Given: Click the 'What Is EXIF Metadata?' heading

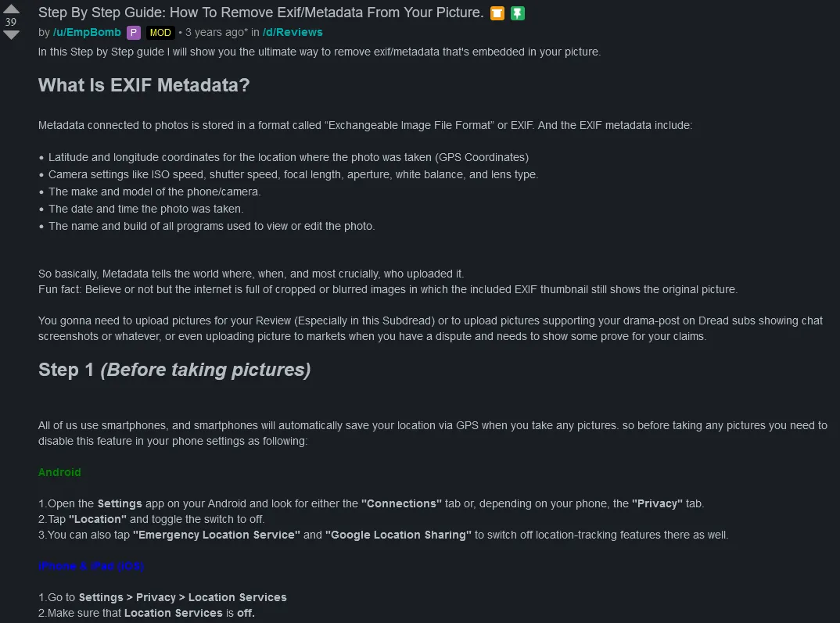Looking at the screenshot, I should (144, 85).
